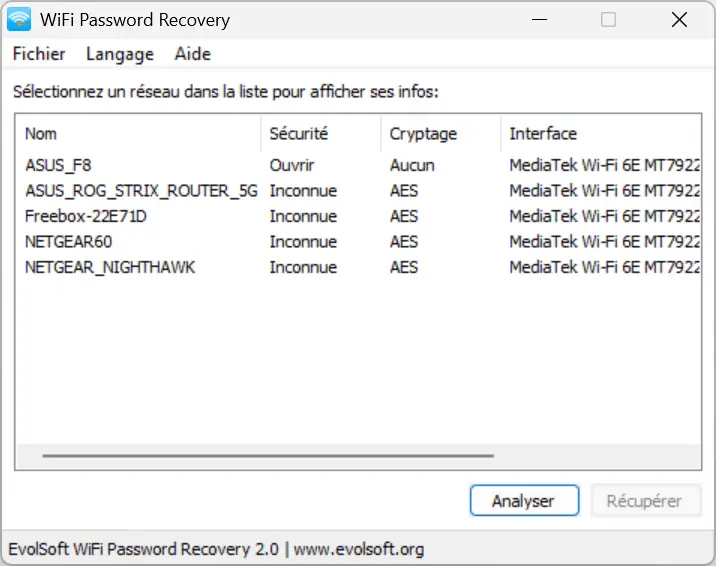Image resolution: width=716 pixels, height=566 pixels.
Task: Sort by the Cryptage column header
Action: (441, 134)
